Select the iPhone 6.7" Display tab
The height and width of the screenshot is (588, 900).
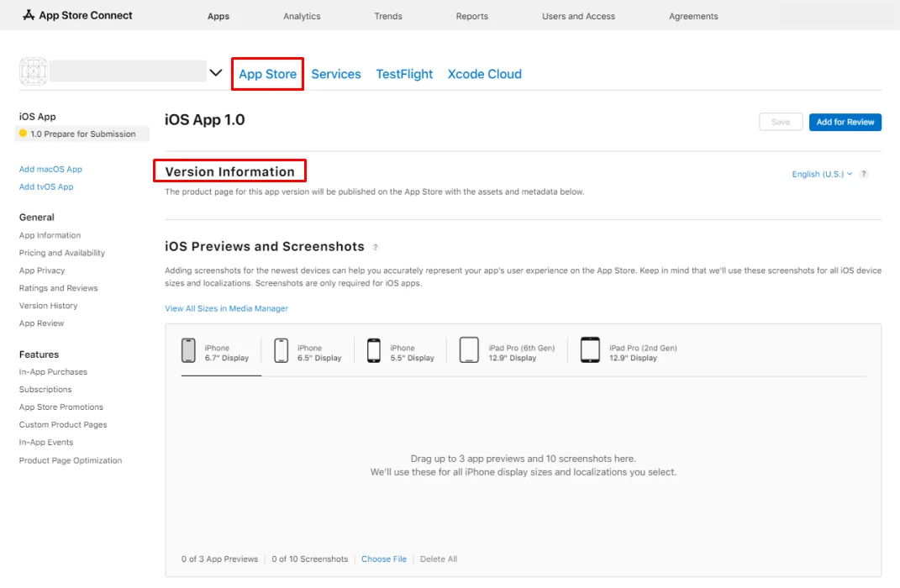pyautogui.click(x=215, y=351)
